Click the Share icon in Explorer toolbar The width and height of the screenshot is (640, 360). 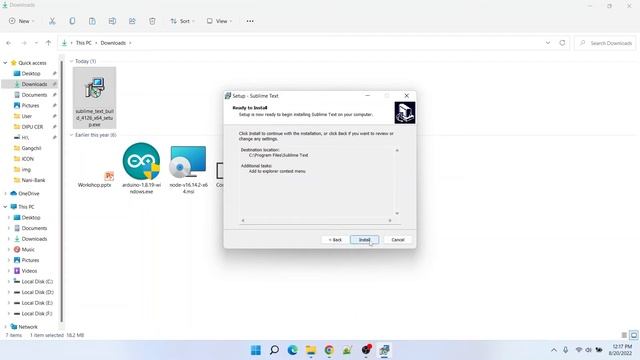point(132,21)
